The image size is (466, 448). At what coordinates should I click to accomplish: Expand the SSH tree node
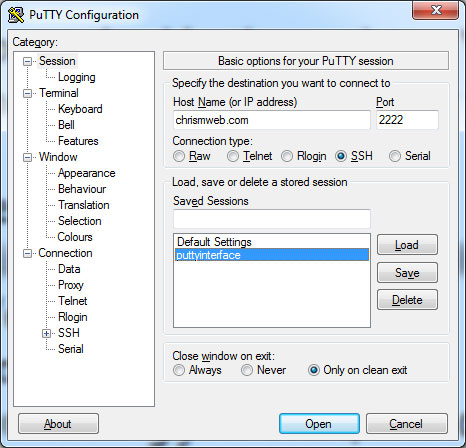click(x=46, y=333)
